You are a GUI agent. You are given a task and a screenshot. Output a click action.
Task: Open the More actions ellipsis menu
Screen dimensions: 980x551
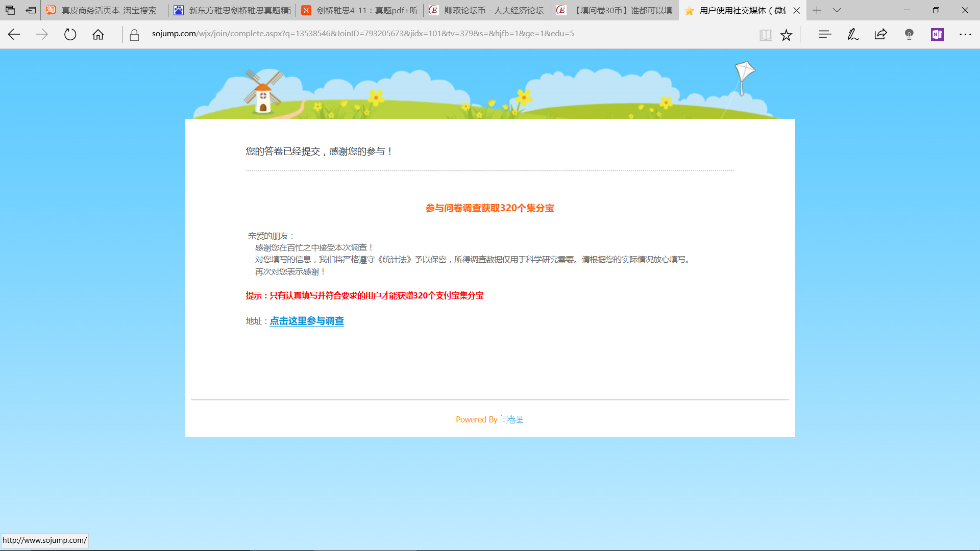[965, 34]
